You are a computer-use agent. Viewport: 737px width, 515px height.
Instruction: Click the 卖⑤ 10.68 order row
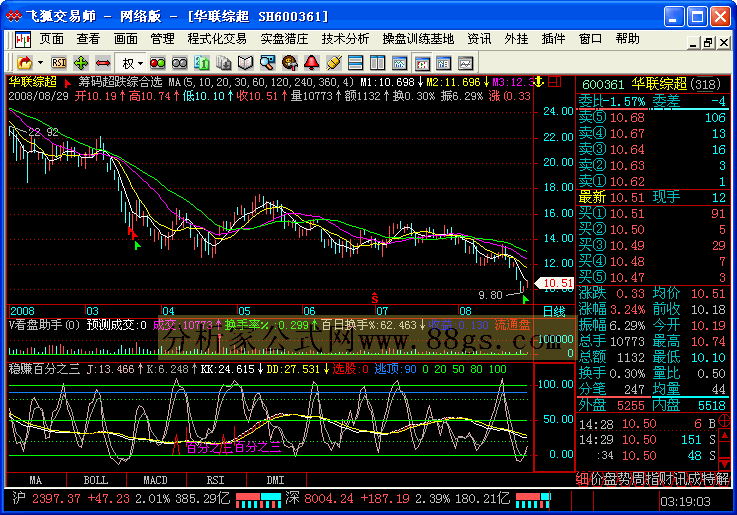tap(652, 117)
